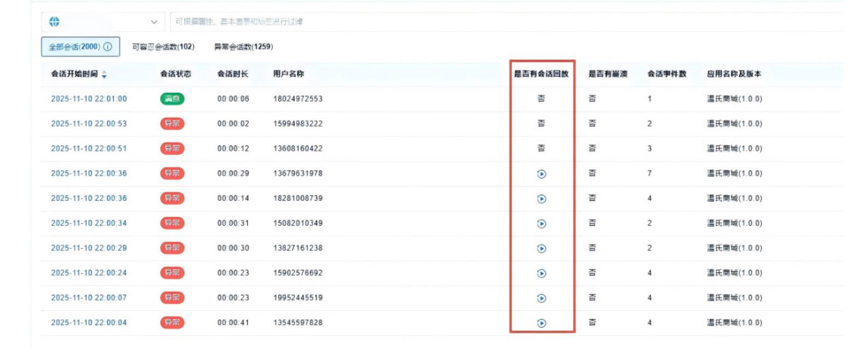Viewport: 868px width, 354px height.
Task: Click the green 满意 status badge
Action: [x=172, y=99]
